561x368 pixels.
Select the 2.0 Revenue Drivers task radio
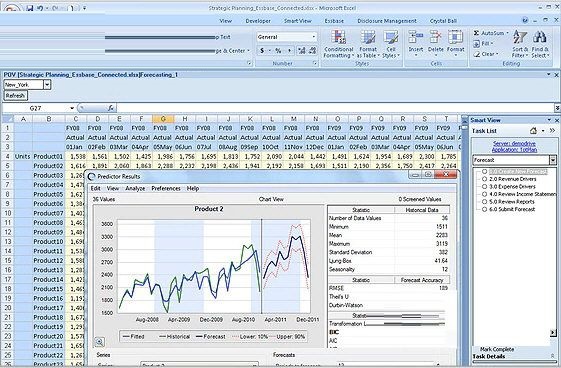pyautogui.click(x=484, y=179)
